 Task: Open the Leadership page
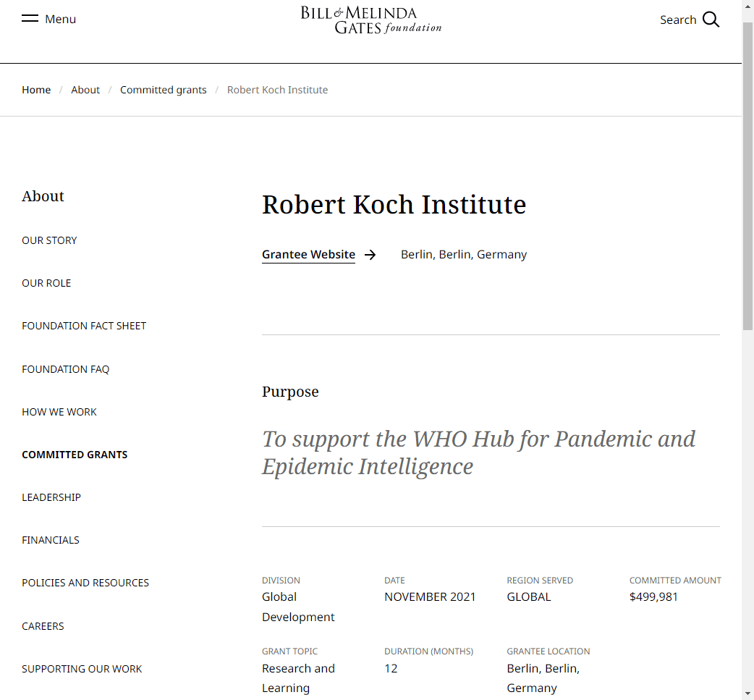point(51,498)
